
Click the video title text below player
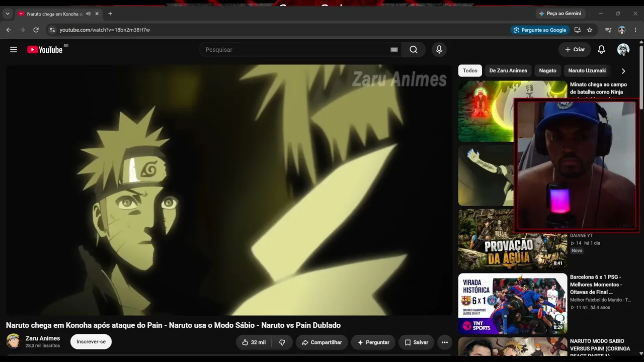pyautogui.click(x=174, y=325)
